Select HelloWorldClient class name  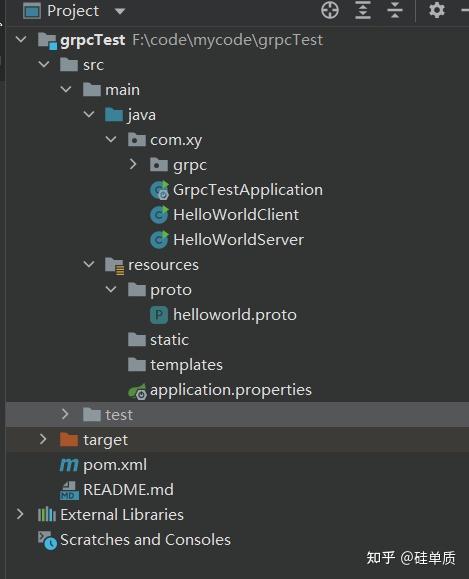[x=236, y=215]
